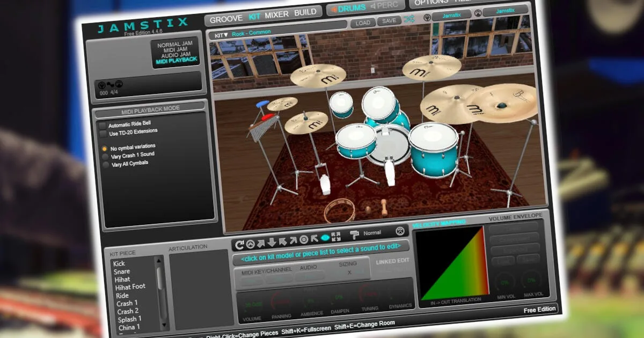Select the PERC section

coord(388,5)
